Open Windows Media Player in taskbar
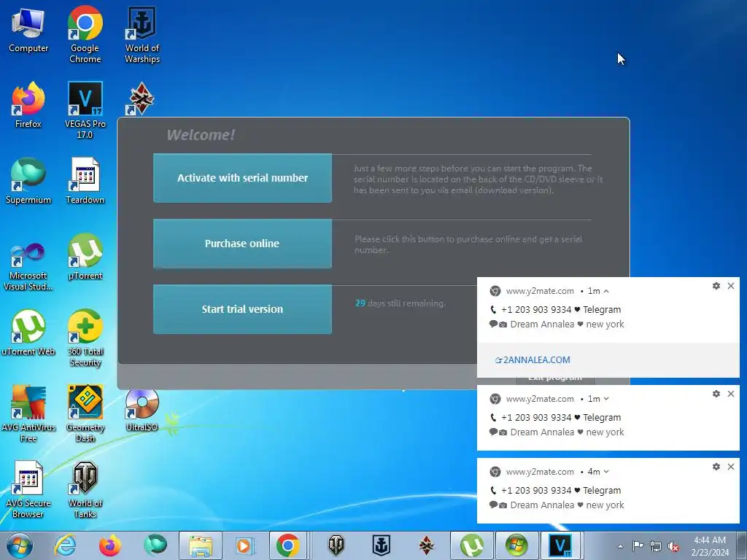 coord(245,545)
